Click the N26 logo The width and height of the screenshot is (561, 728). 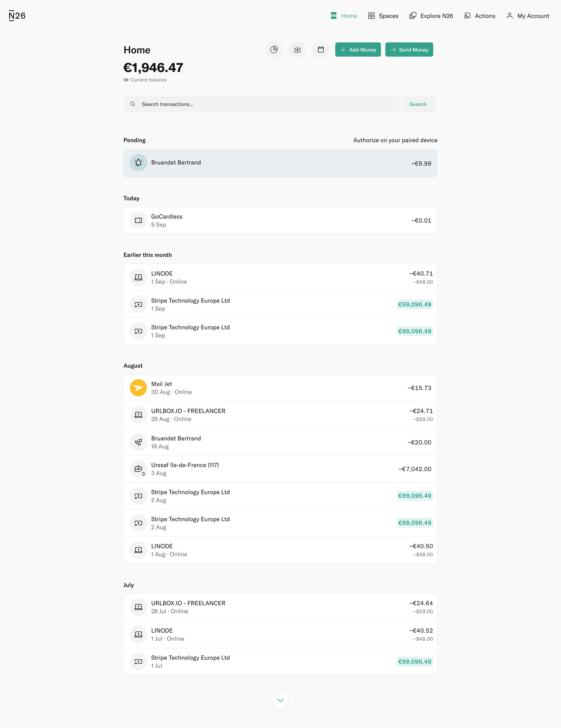tap(17, 15)
